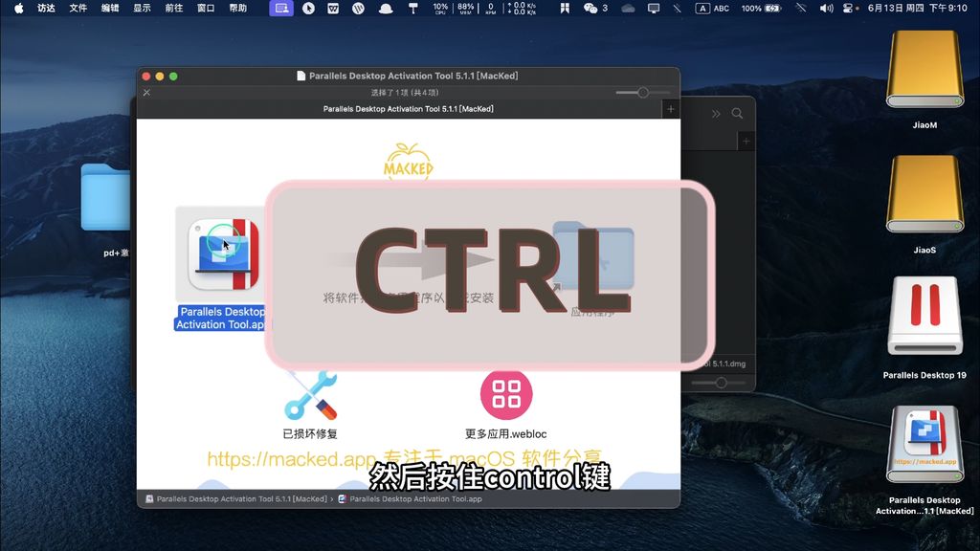Viewport: 980px width, 551px height.
Task: Open the 窗口 menu
Action: (206, 8)
